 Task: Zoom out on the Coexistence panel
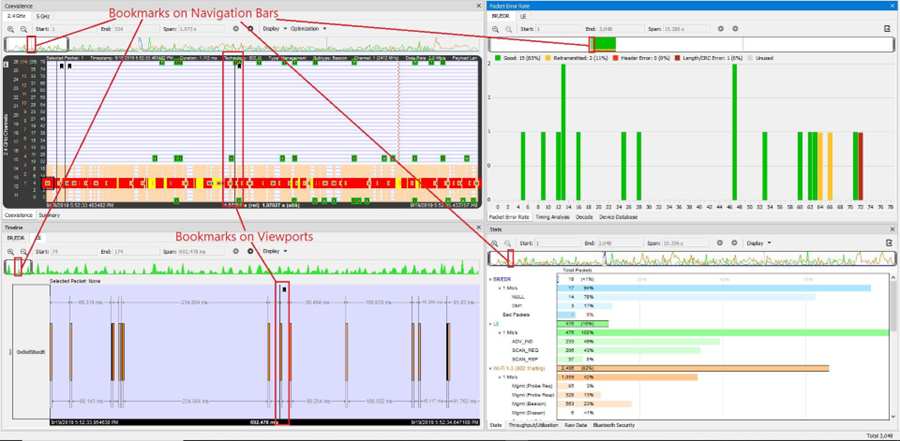pyautogui.click(x=24, y=28)
